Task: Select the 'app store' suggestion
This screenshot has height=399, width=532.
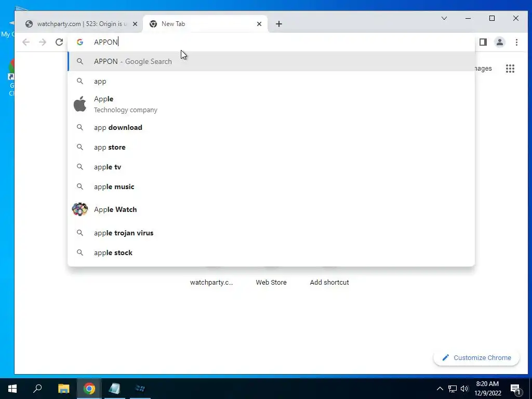Action: pos(271,147)
